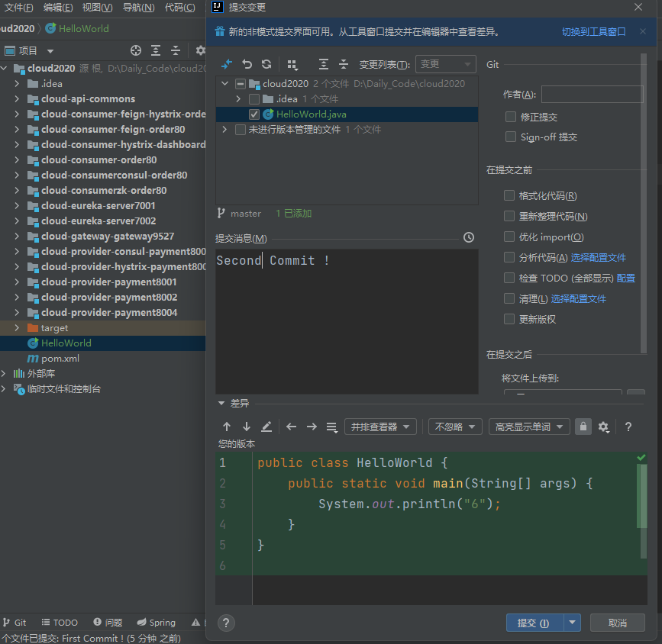Open the Git tool window tab
662x644 pixels.
[15, 623]
